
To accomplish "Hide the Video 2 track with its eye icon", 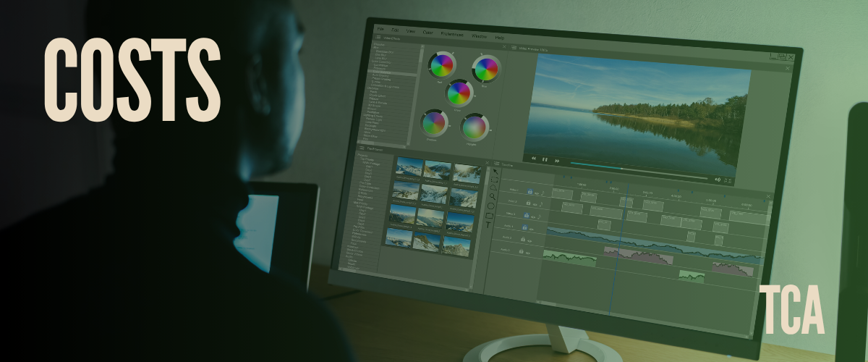I will pos(535,204).
